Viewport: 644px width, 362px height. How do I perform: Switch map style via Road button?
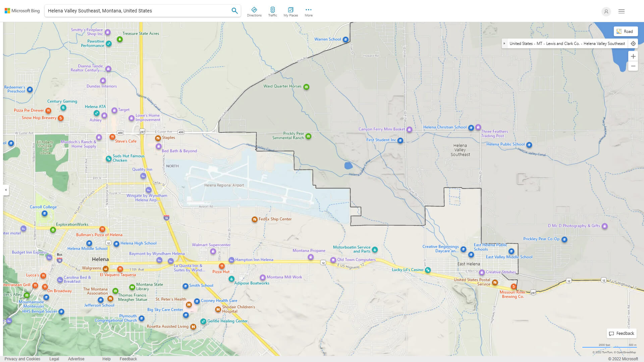[x=625, y=32]
